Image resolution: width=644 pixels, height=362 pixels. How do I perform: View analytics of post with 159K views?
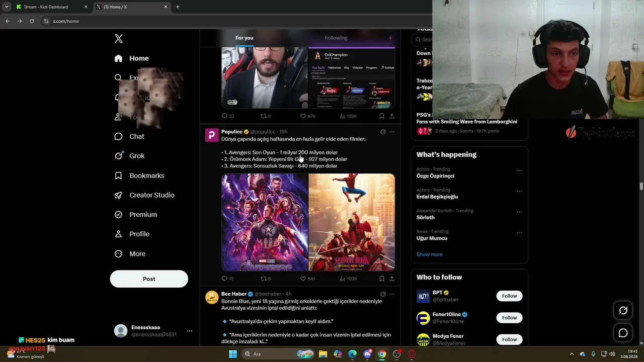[348, 116]
